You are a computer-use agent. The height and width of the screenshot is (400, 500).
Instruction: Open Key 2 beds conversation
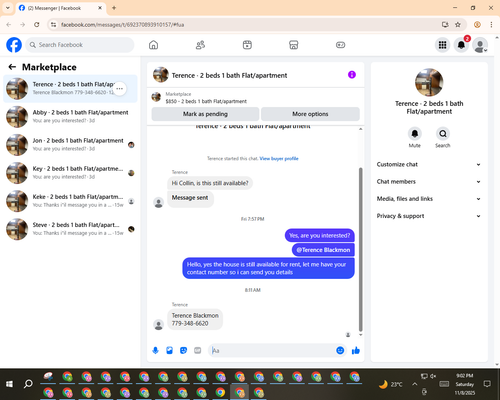coord(70,173)
